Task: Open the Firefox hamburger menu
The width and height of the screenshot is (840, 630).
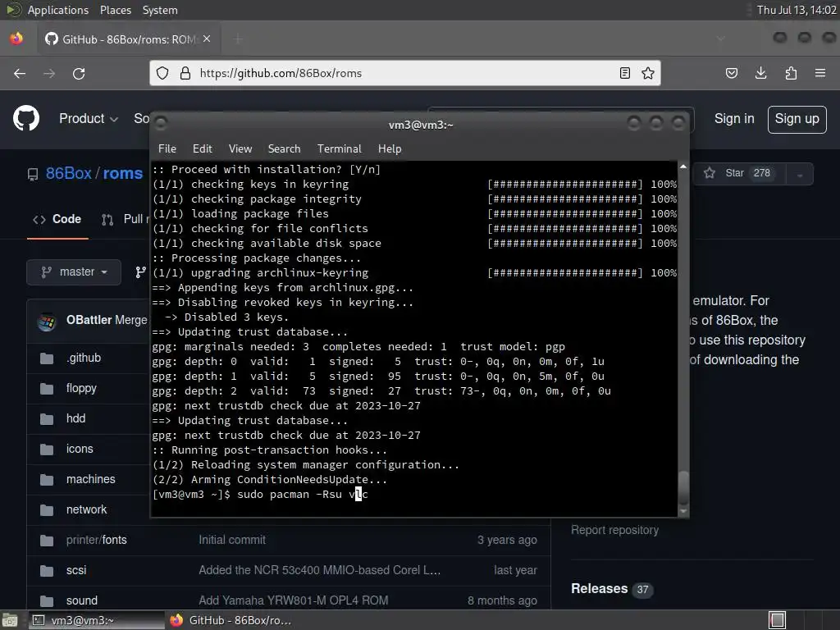Action: coord(820,73)
